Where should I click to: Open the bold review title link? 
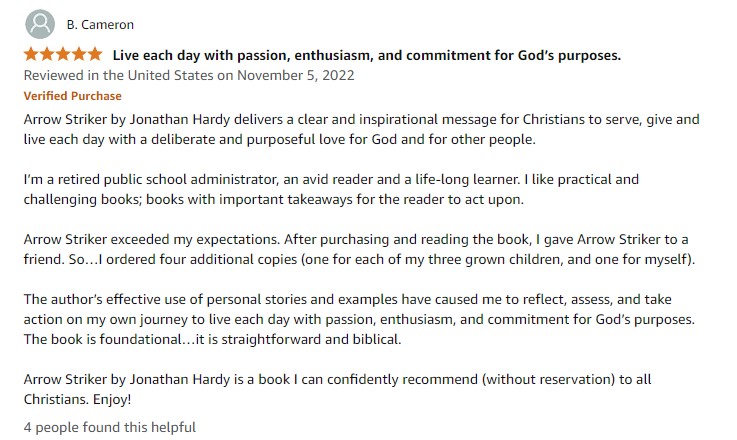pyautogui.click(x=367, y=55)
